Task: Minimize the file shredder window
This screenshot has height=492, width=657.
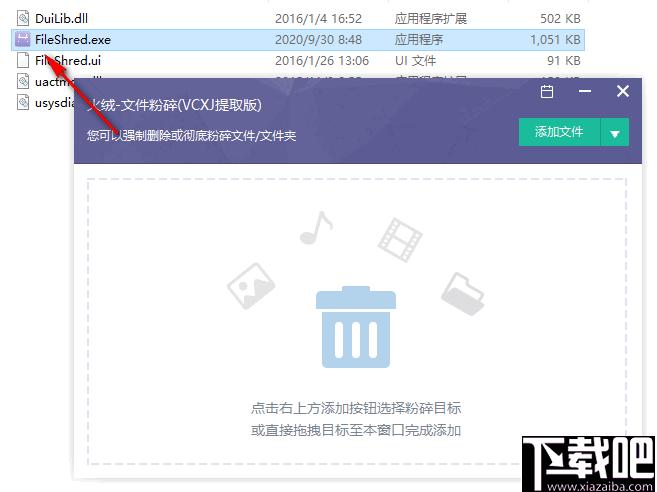Action: click(585, 91)
